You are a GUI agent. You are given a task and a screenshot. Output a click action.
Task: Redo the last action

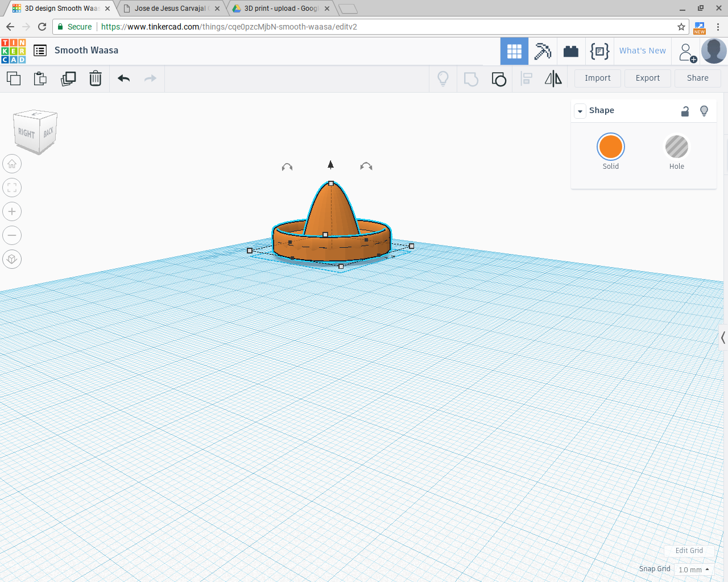(150, 78)
